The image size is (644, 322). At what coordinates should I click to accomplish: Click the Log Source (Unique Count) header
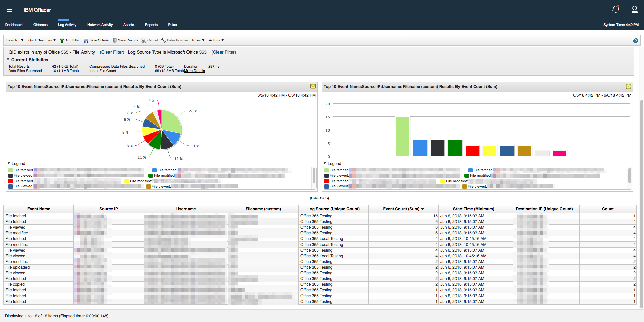coord(333,209)
